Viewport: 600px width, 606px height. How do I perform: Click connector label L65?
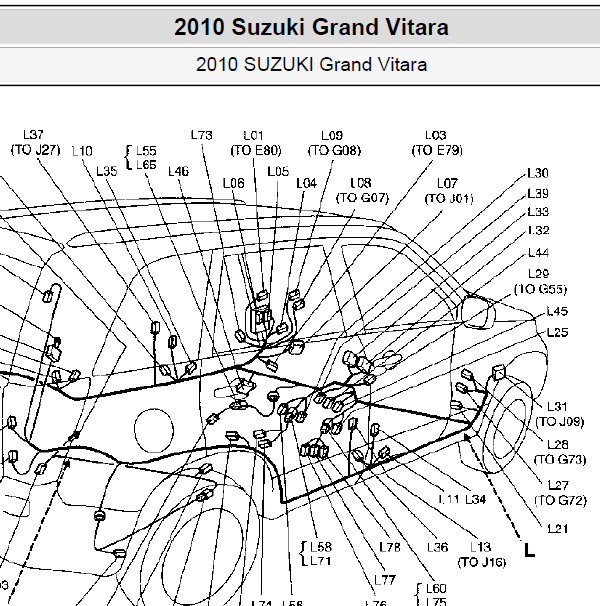tap(146, 165)
